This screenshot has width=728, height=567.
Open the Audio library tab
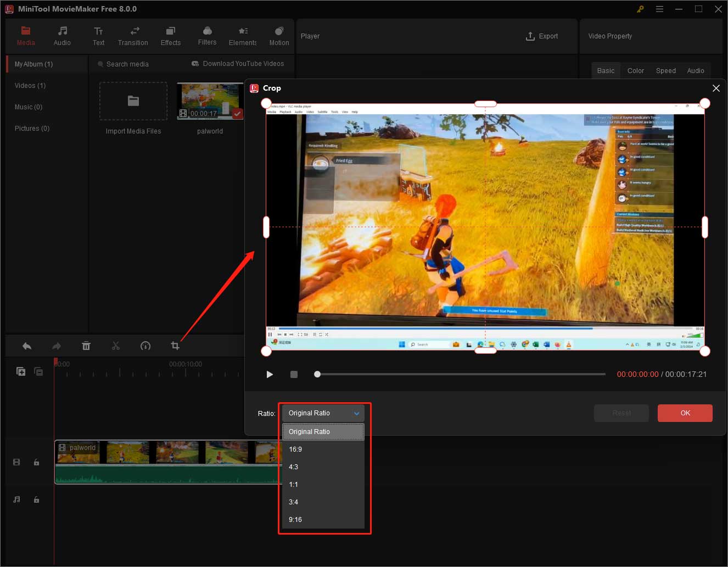(x=62, y=36)
